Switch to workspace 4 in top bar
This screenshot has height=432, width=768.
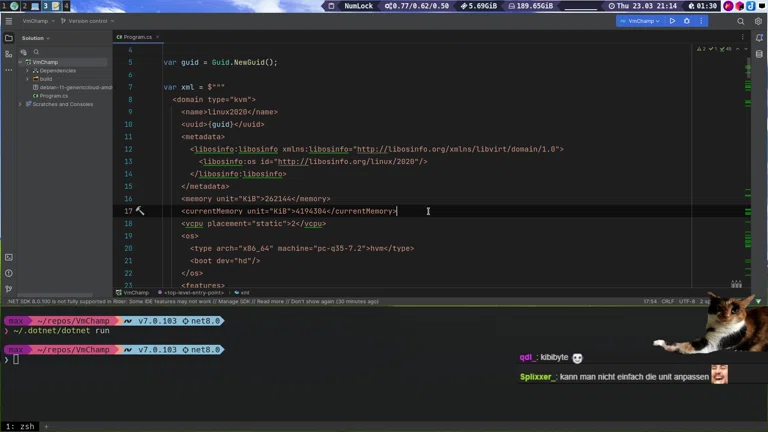[66, 6]
